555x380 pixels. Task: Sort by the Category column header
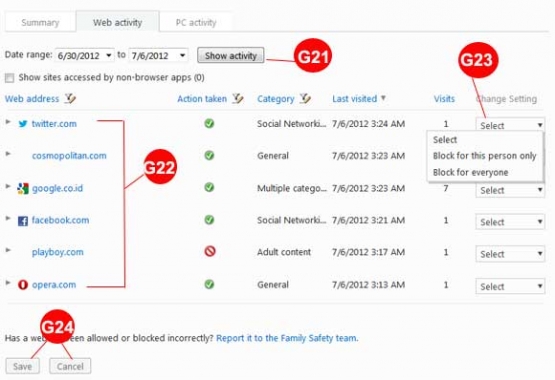(x=275, y=99)
